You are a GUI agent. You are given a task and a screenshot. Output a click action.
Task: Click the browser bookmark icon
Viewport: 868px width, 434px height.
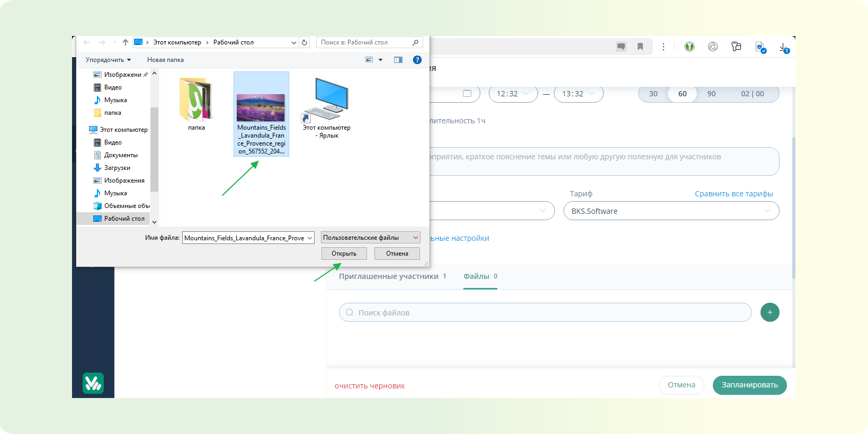[640, 47]
